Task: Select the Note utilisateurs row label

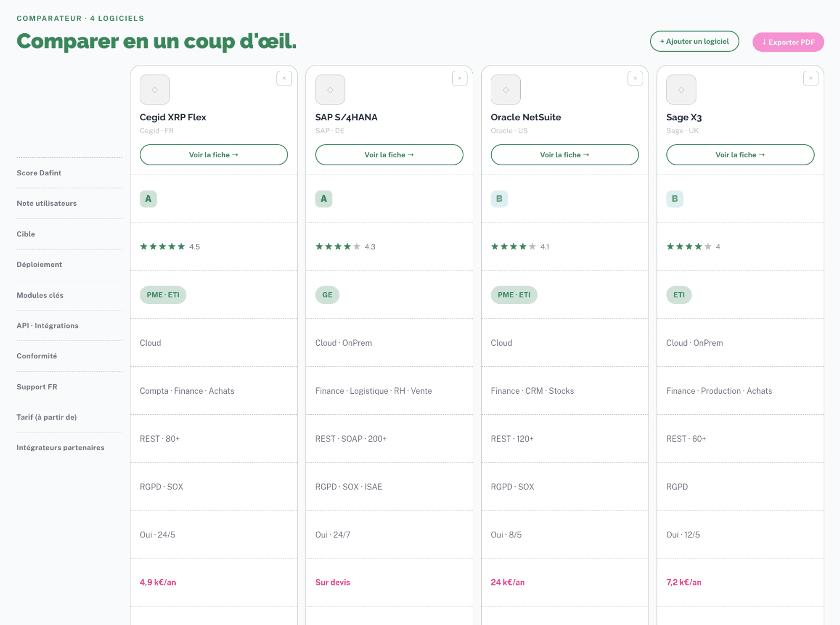Action: tap(47, 203)
